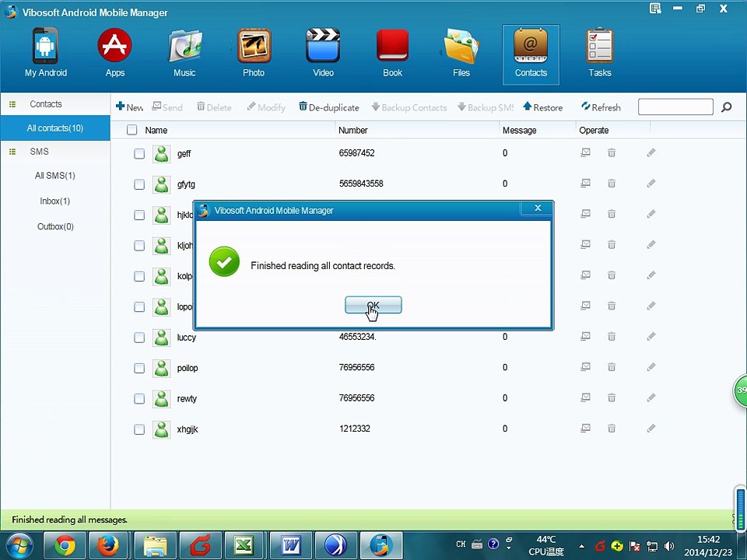Open Word from the taskbar
747x560 pixels.
[290, 546]
